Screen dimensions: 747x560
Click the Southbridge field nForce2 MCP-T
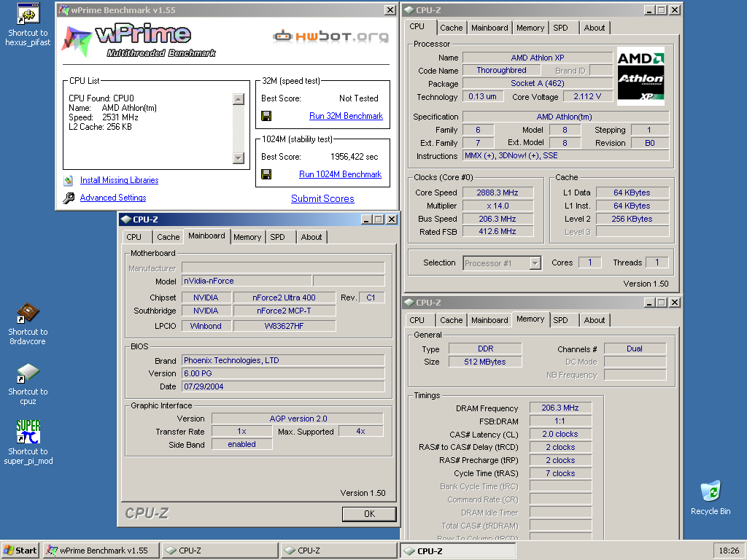284,311
